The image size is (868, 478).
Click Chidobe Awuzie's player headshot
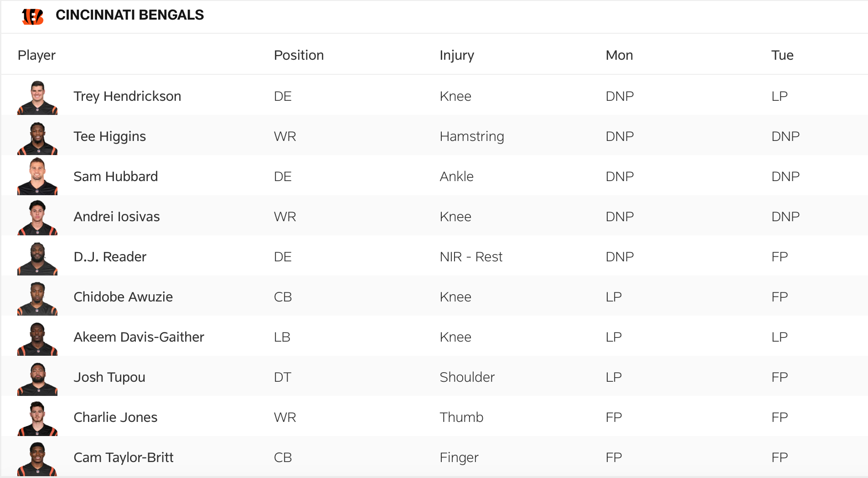tap(37, 298)
